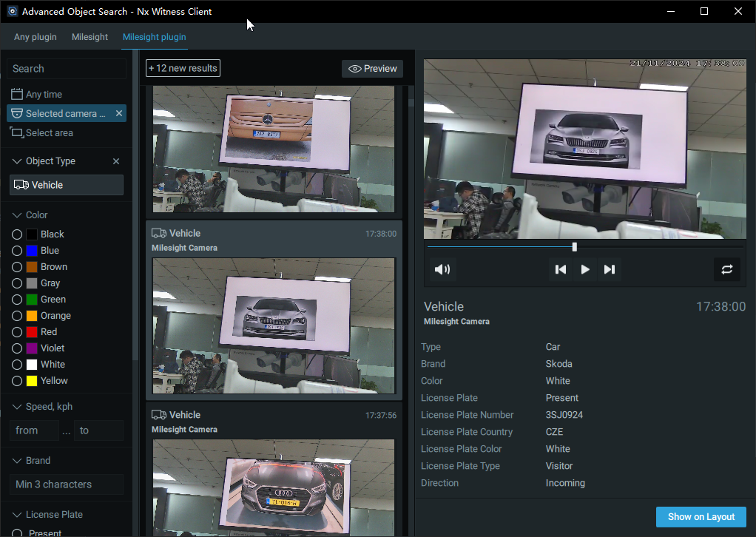Screen dimensions: 756x537
Task: Click the preview playback position slider handle
Action: [574, 247]
